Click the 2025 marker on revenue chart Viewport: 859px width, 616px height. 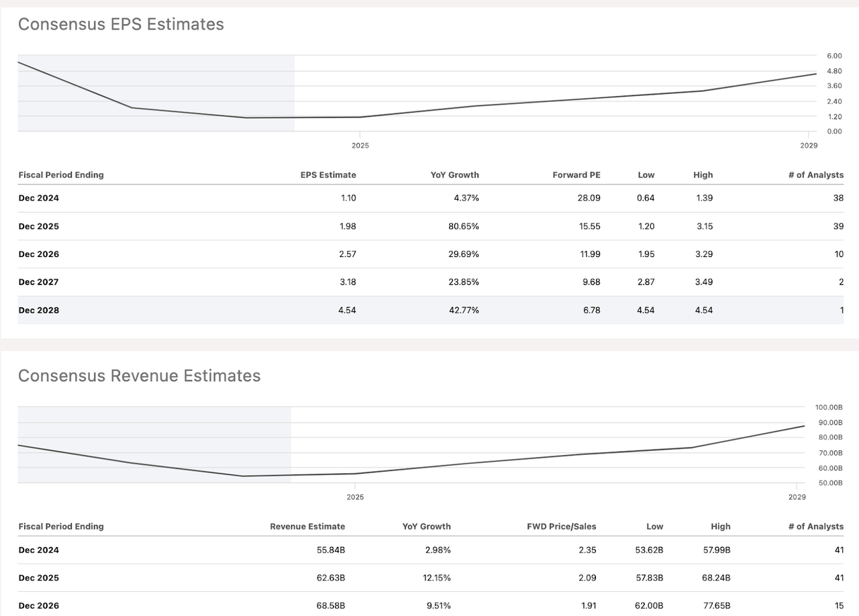(355, 497)
